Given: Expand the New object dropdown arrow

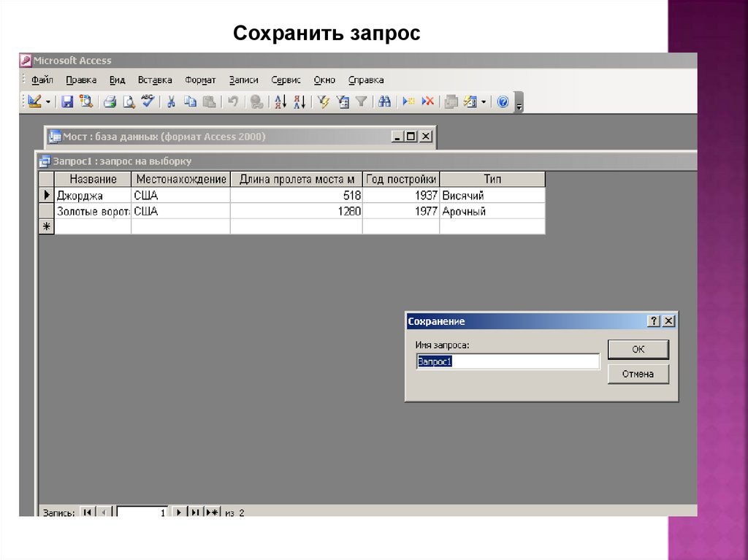Looking at the screenshot, I should coord(483,102).
